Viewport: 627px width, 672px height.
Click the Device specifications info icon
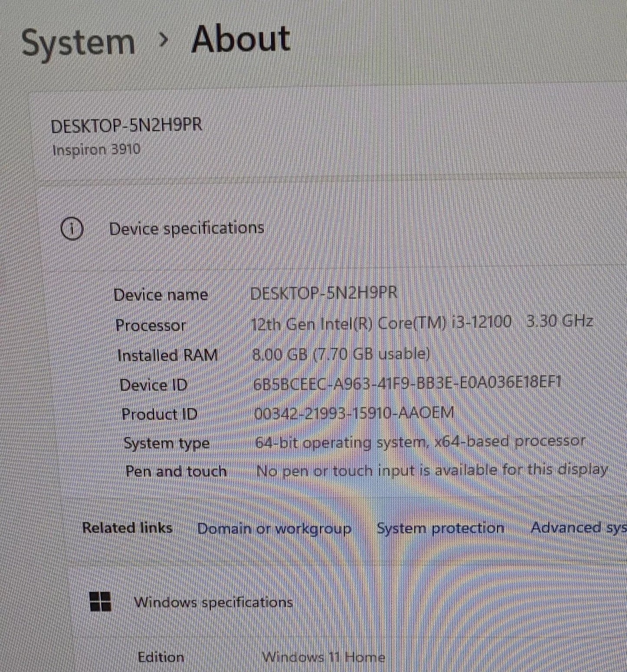[72, 229]
